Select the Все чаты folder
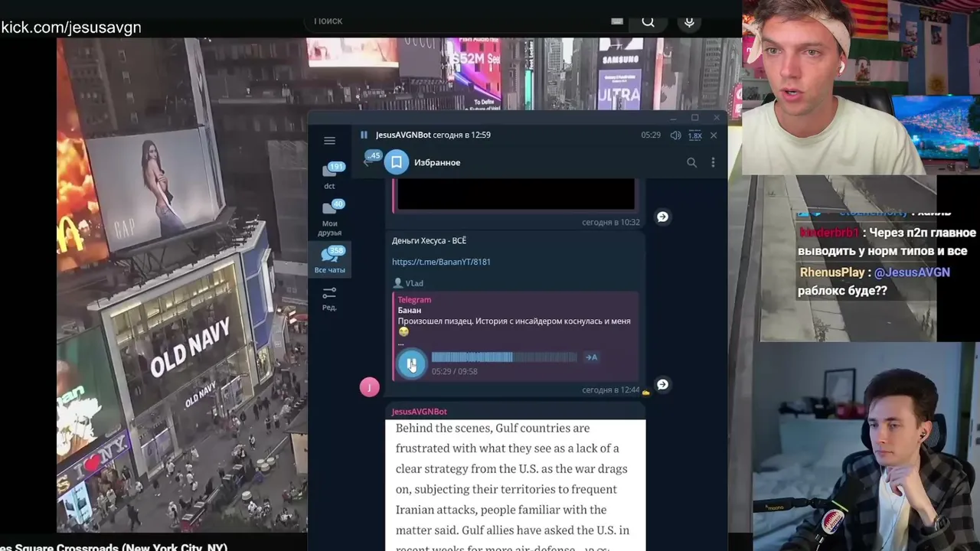Viewport: 980px width, 551px height. (329, 260)
